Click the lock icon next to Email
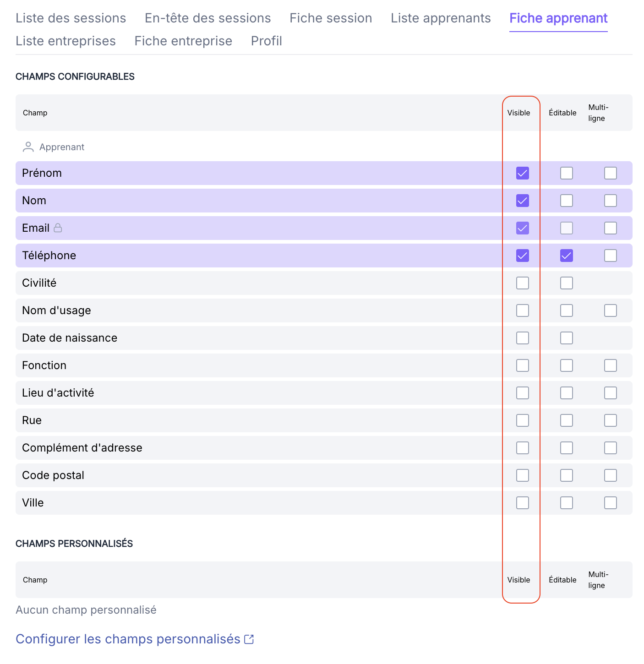The height and width of the screenshot is (664, 644). point(58,228)
